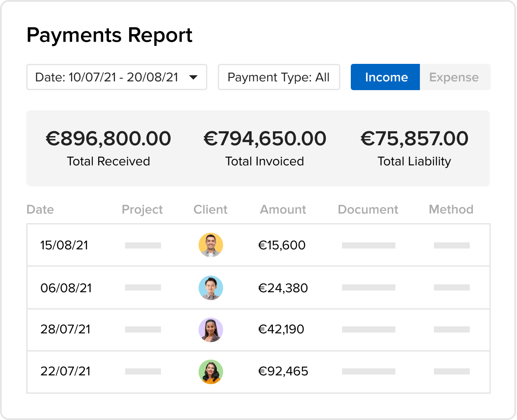Click the client avatar with blue background
Viewport: 517px width, 420px height.
[x=211, y=288]
